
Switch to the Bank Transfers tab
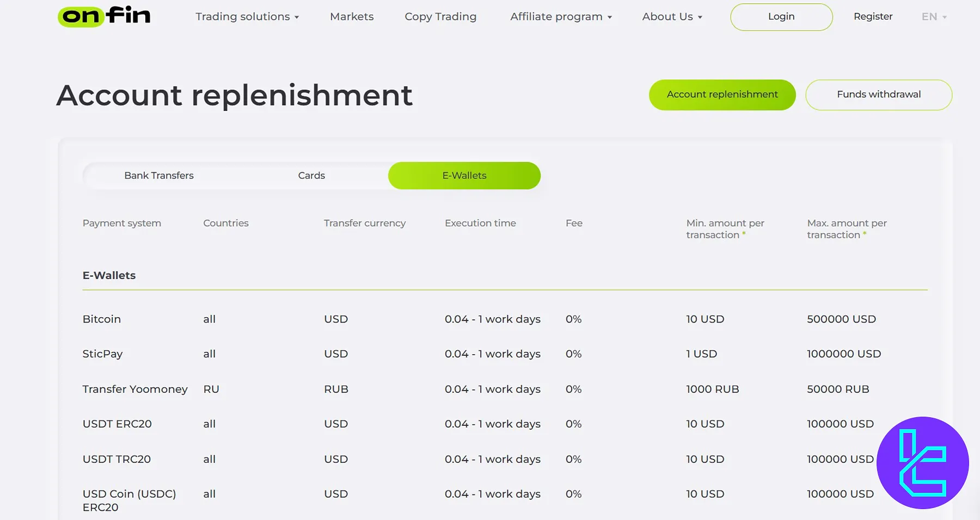click(159, 176)
